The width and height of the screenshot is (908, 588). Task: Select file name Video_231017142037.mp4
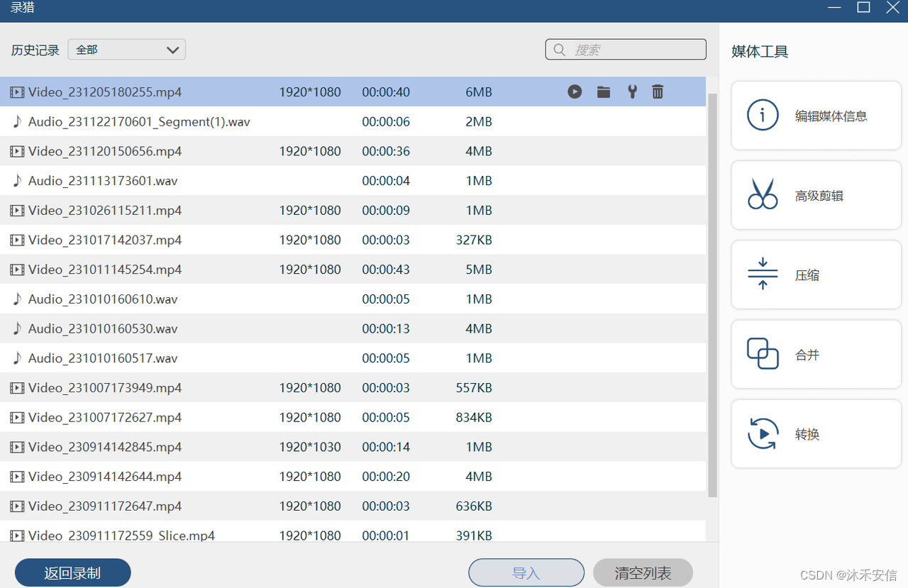(105, 240)
